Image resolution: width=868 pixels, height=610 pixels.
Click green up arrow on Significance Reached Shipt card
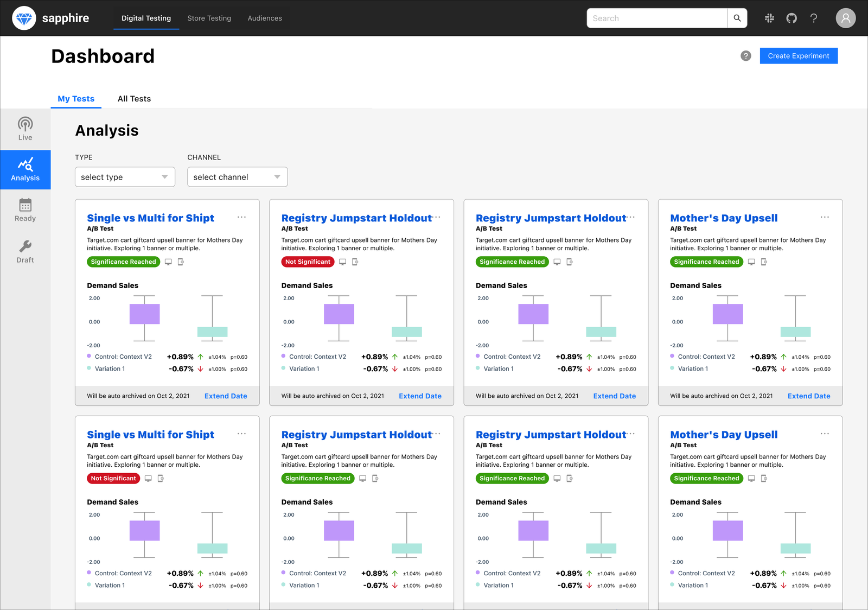click(x=200, y=357)
